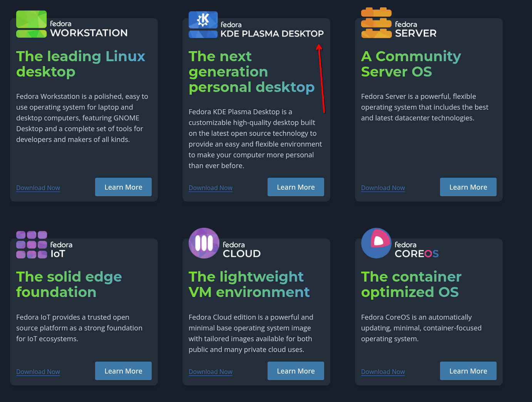
Task: Click the Fedora CoreOS description paragraph
Action: click(x=421, y=328)
